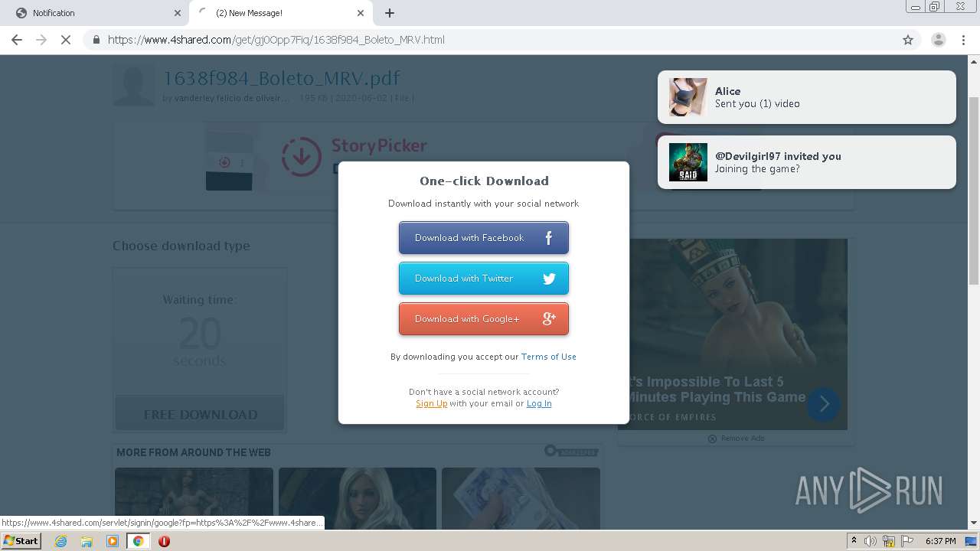Viewport: 980px width, 551px height.
Task: Open the blonde woman web thumbnail
Action: point(358,498)
